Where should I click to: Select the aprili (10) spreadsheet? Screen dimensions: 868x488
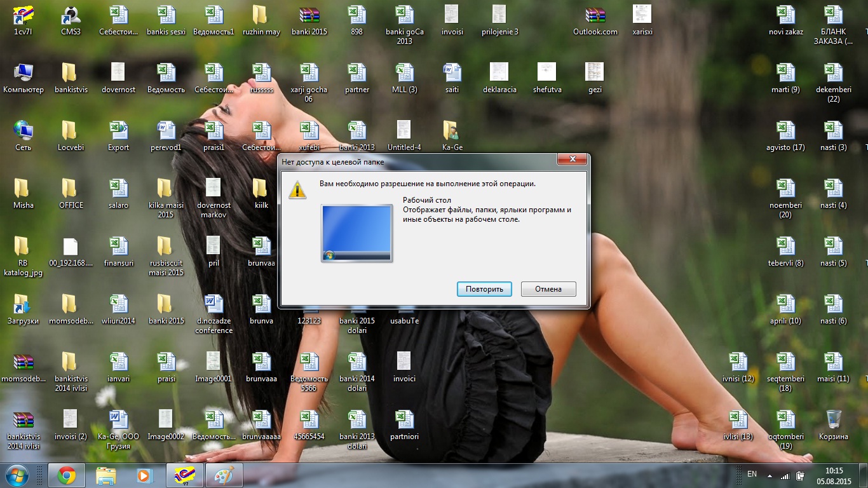pos(786,309)
